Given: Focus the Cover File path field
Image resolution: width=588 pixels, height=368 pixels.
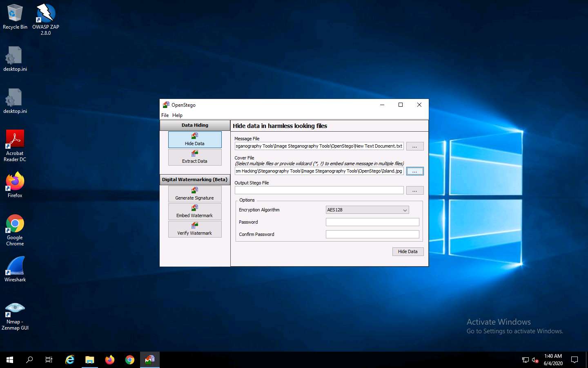Looking at the screenshot, I should 319,171.
